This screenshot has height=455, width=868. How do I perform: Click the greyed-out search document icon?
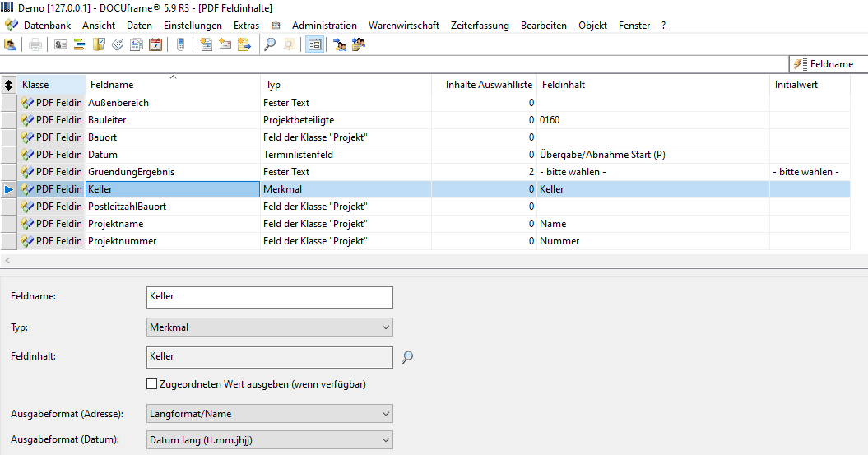click(x=289, y=44)
